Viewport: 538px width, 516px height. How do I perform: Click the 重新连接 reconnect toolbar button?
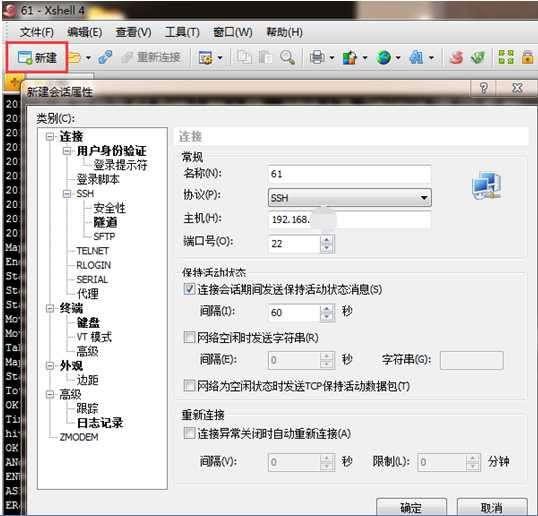coord(152,57)
